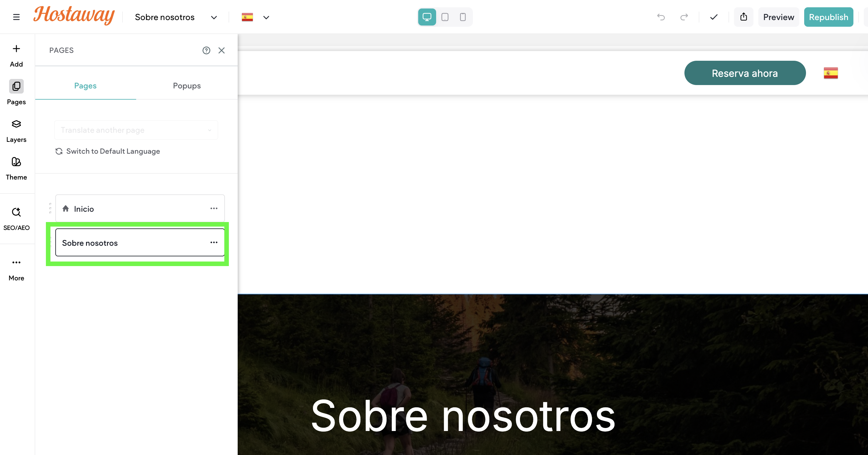Click the undo arrow
Viewport: 868px width, 455px height.
[661, 17]
